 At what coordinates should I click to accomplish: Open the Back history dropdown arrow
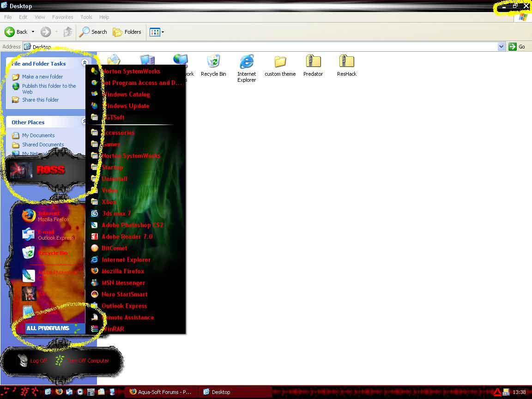coord(33,32)
